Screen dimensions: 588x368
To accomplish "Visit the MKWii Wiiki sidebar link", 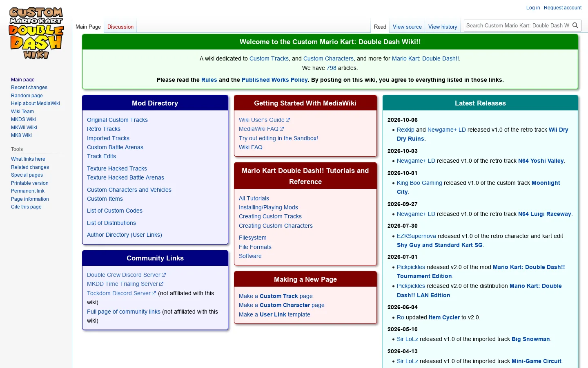I will pos(24,128).
